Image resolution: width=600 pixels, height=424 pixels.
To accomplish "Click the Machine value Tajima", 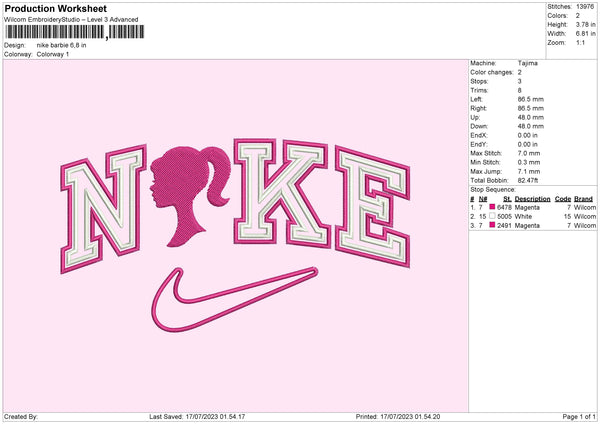I will (x=528, y=64).
